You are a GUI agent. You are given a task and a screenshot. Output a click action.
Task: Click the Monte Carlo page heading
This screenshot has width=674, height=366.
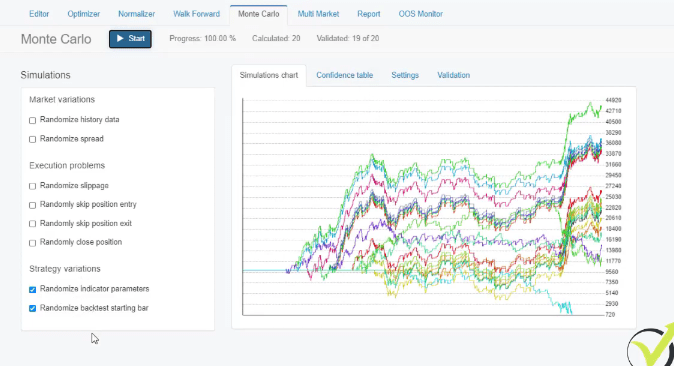56,39
